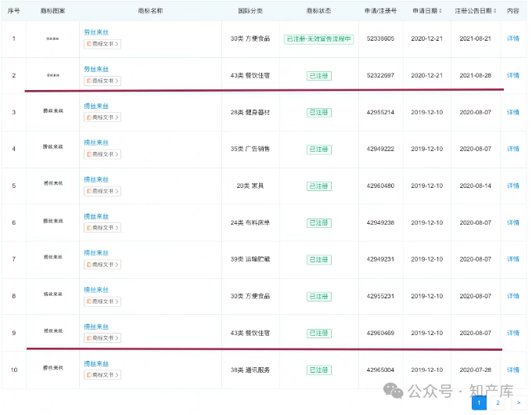Open 商标文书 in the 20类 家具 row
The height and width of the screenshot is (415, 532).
click(102, 191)
